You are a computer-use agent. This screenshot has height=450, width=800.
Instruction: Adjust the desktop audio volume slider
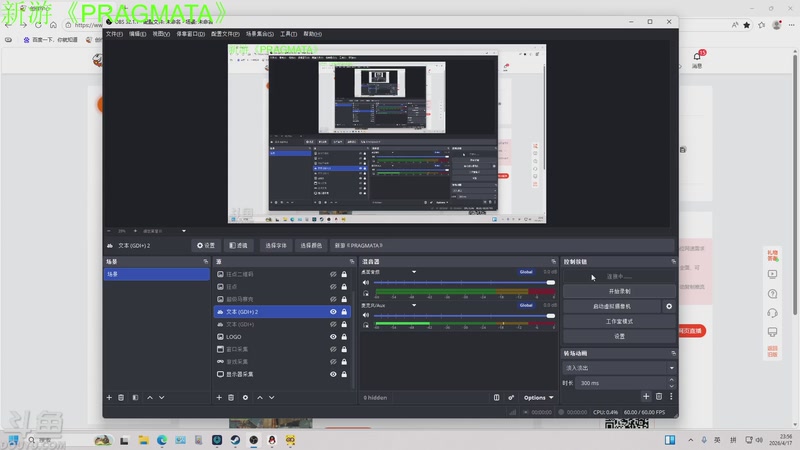pos(464,282)
